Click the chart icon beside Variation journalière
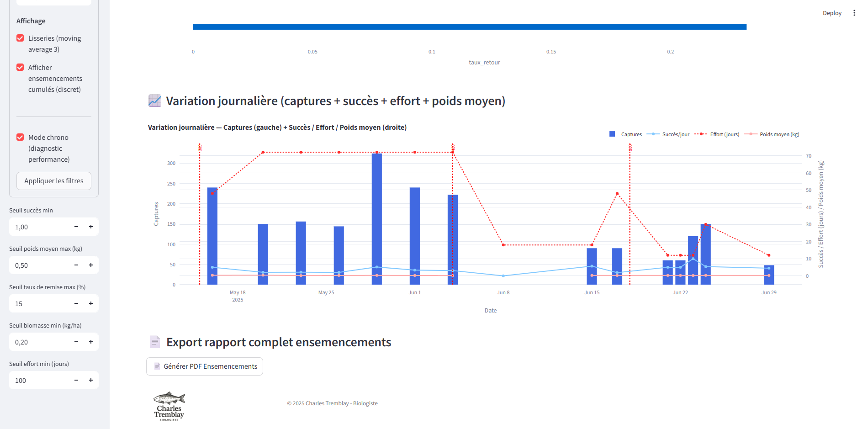Image resolution: width=868 pixels, height=429 pixels. [155, 101]
